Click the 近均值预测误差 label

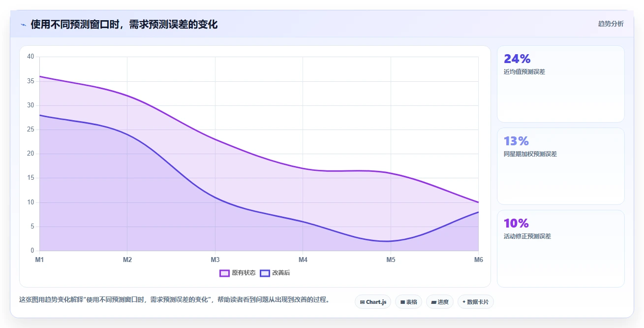(524, 72)
